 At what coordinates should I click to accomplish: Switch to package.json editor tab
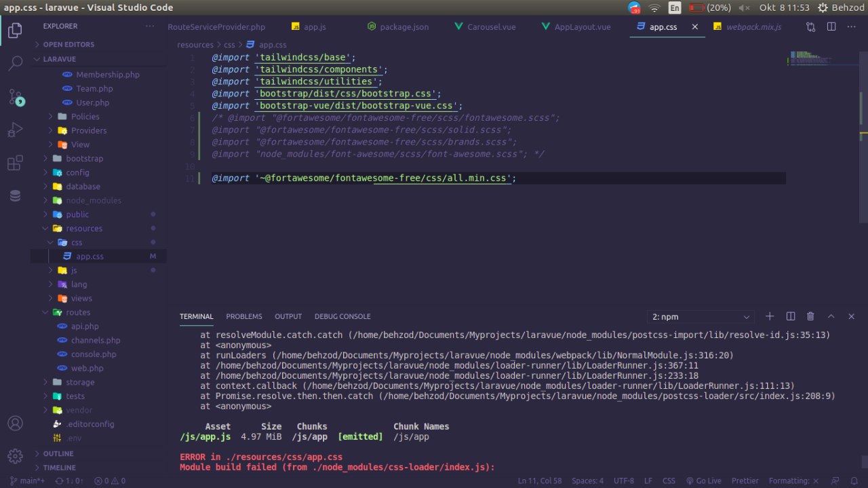pos(403,27)
